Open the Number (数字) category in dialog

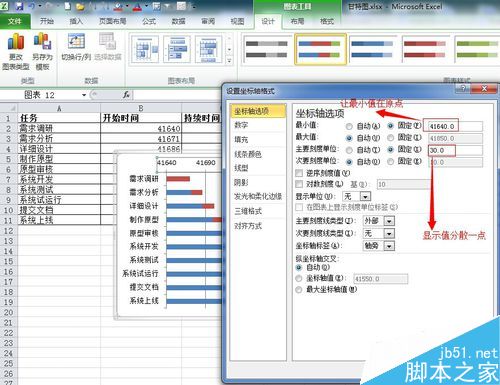point(258,125)
